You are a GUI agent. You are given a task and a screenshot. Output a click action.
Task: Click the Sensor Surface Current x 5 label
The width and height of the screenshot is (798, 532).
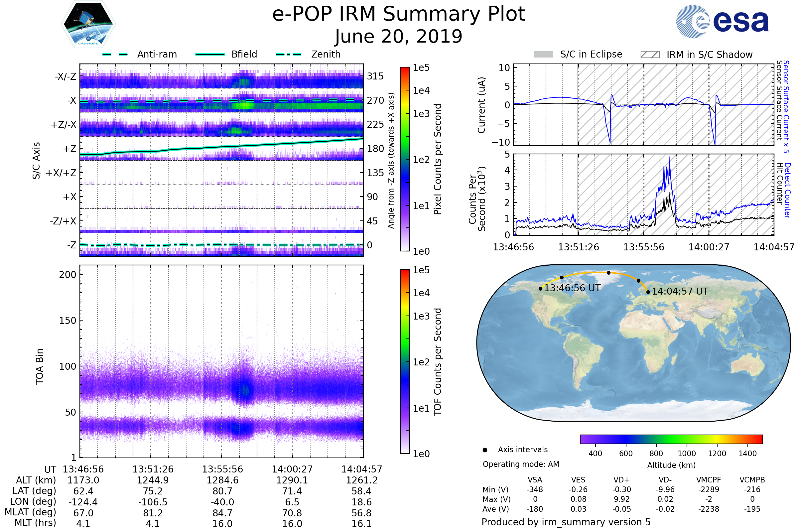coord(786,106)
